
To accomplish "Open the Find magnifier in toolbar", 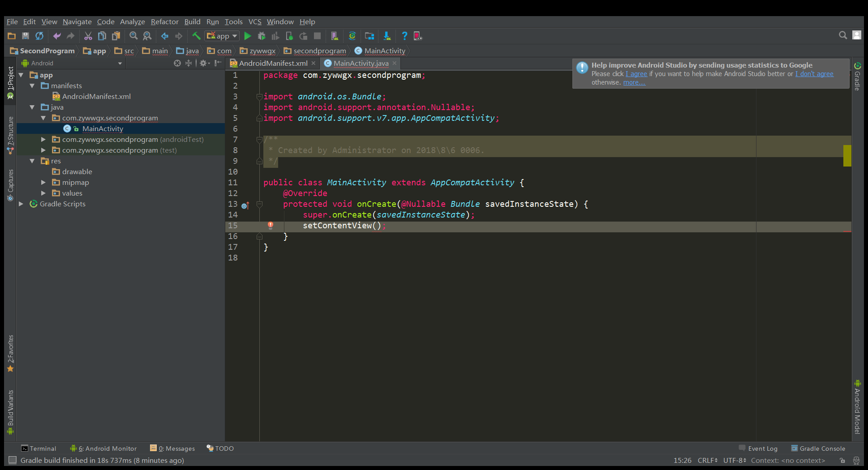I will point(133,36).
